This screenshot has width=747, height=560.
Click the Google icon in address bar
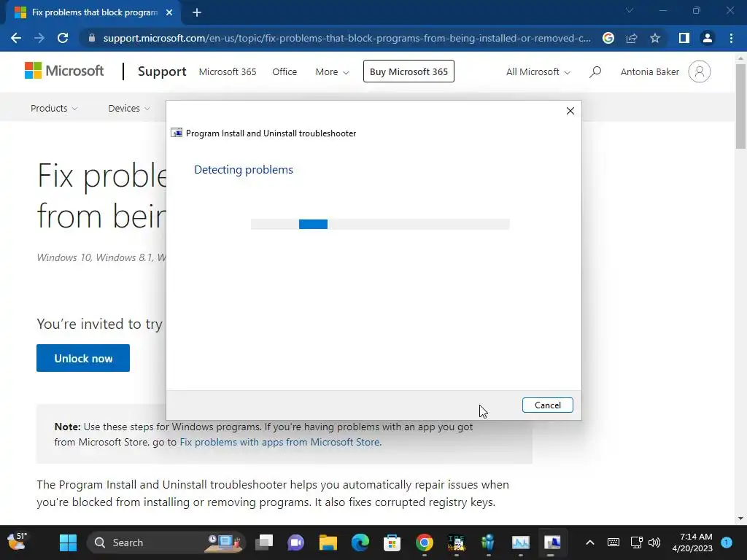[608, 38]
